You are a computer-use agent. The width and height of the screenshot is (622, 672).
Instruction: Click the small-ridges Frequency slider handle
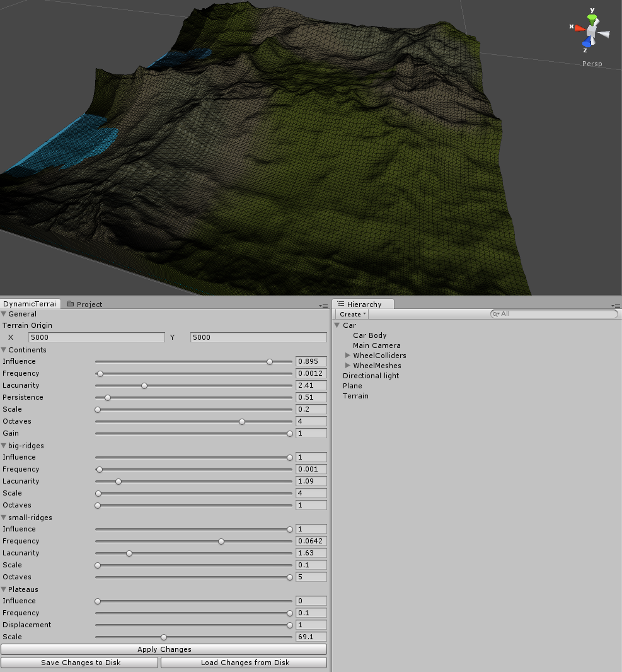tap(221, 541)
